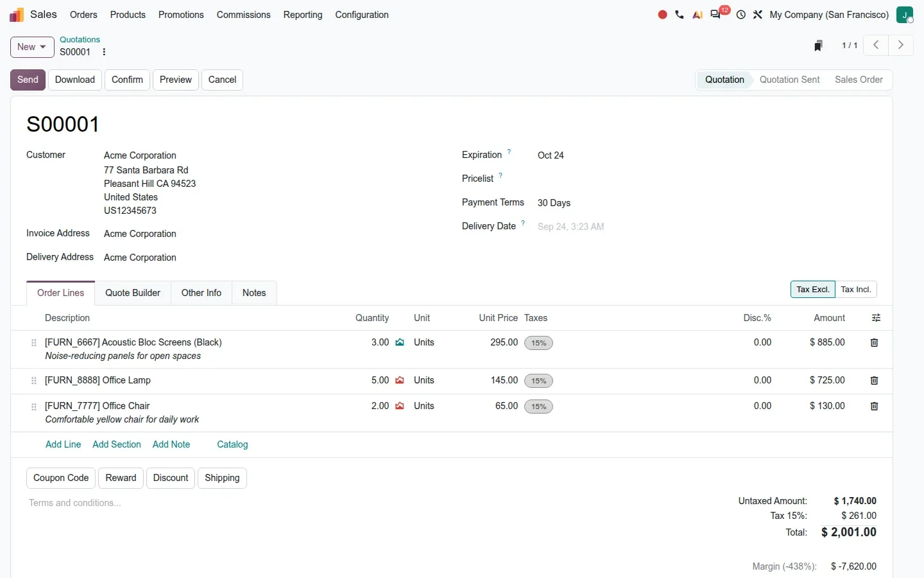Open the S00001 actions kebab menu

pos(104,52)
